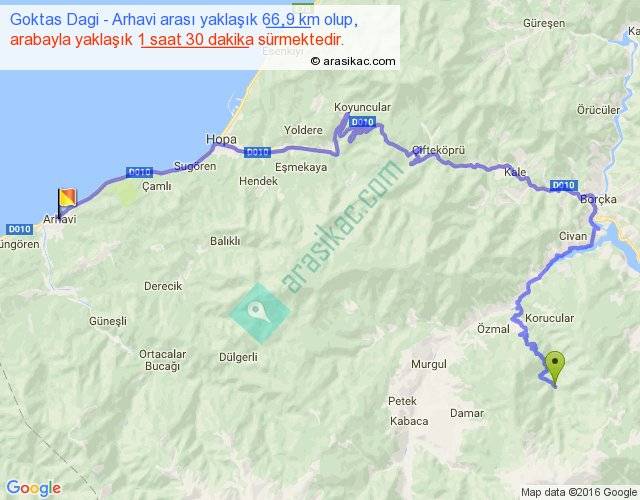Click the Güreşen village label
The image size is (640, 500).
click(x=544, y=23)
